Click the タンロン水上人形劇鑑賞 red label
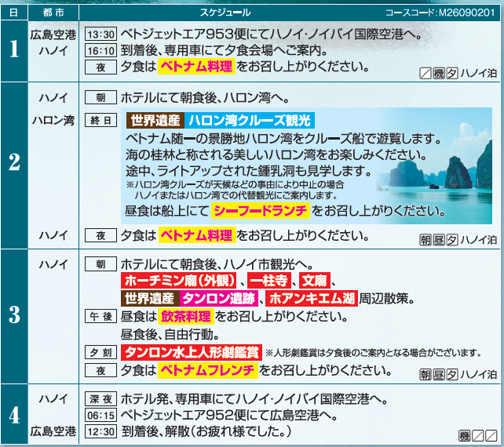Screen dimensions: 504x447 click(192, 351)
